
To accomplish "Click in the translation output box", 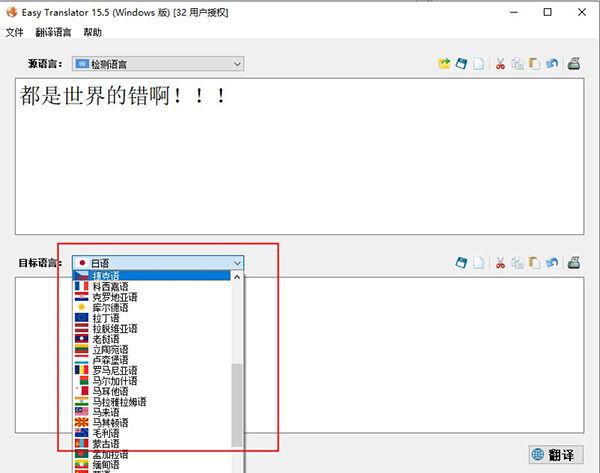I will [x=413, y=355].
